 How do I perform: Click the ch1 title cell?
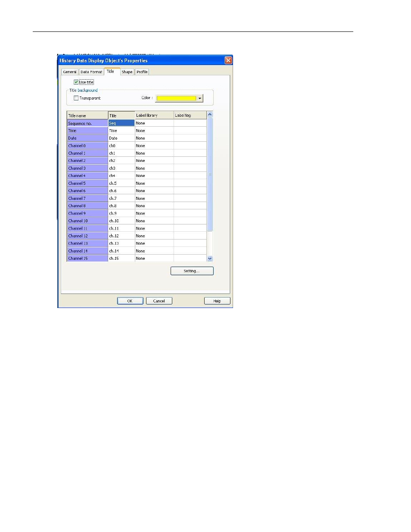click(121, 153)
